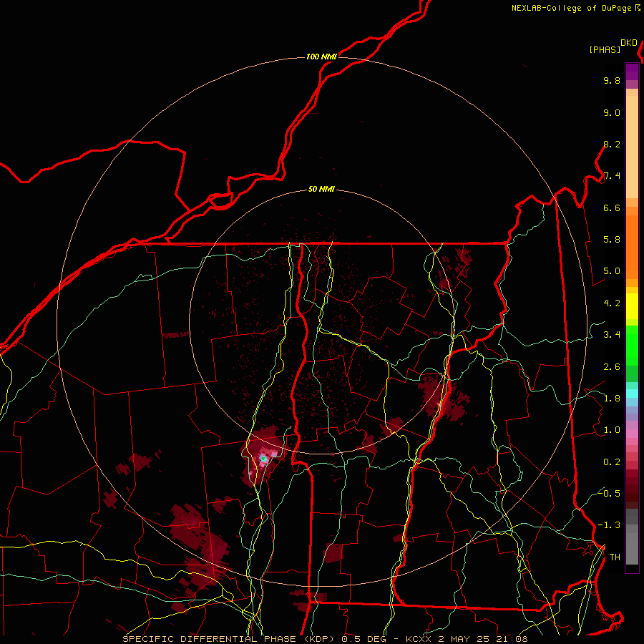Click the TH threshold label
This screenshot has width=644, height=644.
click(615, 557)
